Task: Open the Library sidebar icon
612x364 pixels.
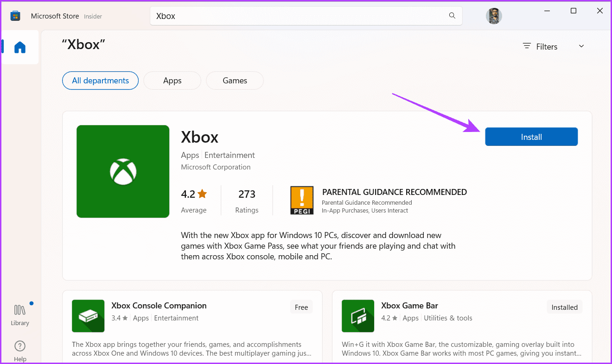Action: click(20, 314)
